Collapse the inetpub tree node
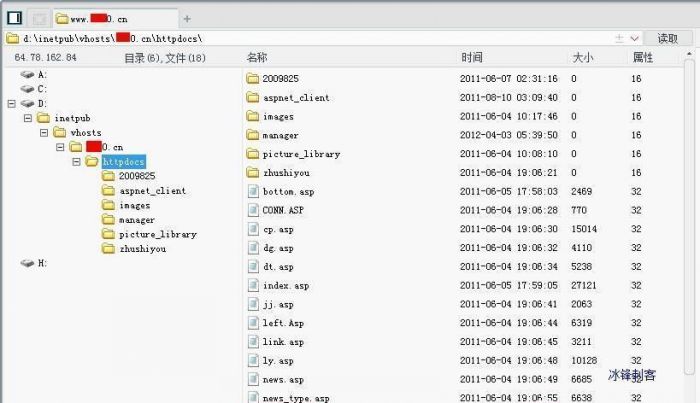This screenshot has height=403, width=700. [28, 118]
